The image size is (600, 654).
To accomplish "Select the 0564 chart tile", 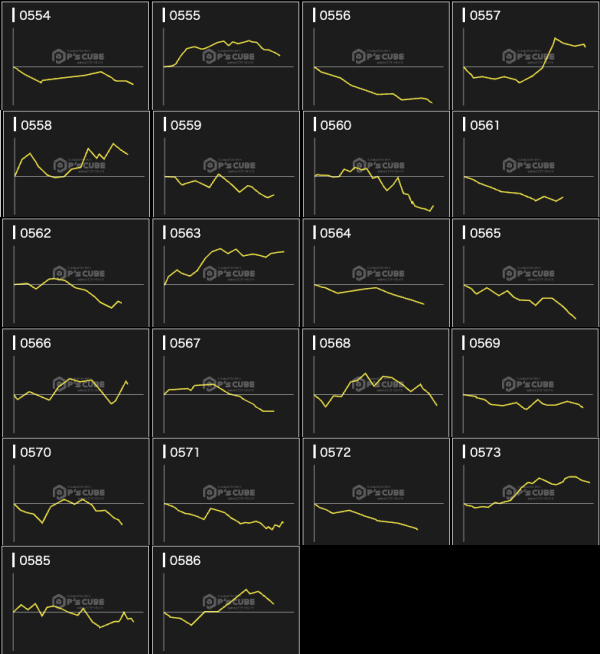I will click(x=375, y=273).
